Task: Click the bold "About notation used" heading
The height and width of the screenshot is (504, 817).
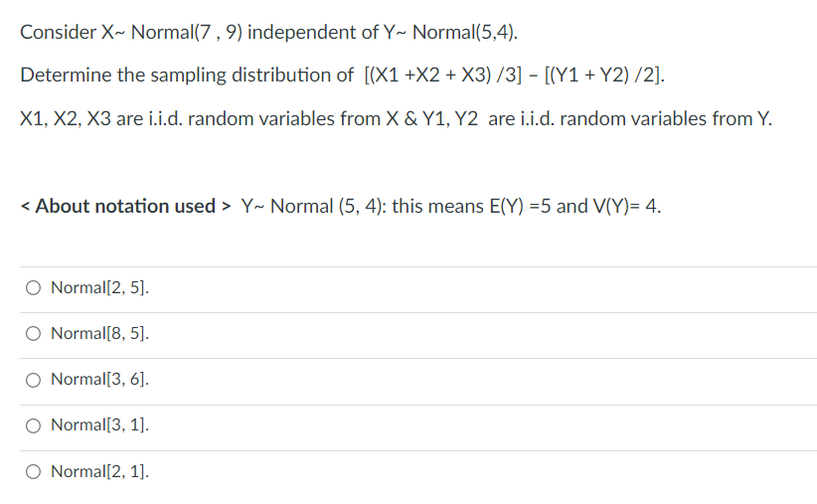Action: coord(125,206)
